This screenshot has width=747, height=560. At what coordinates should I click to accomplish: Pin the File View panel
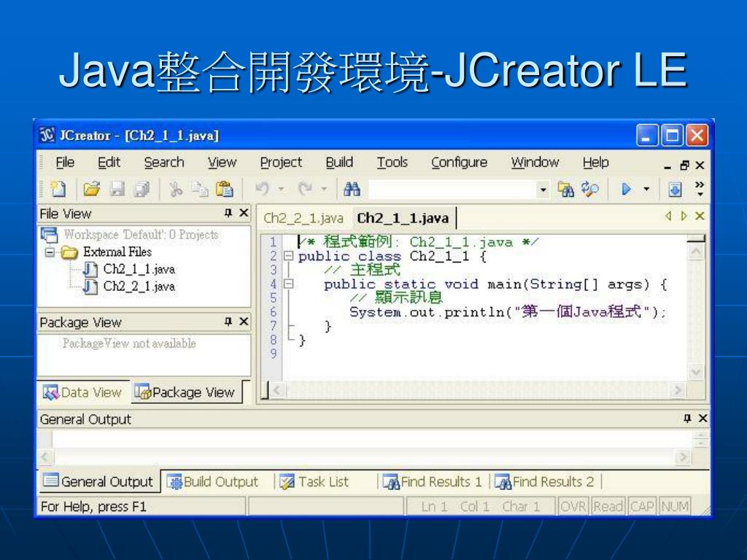pos(228,213)
